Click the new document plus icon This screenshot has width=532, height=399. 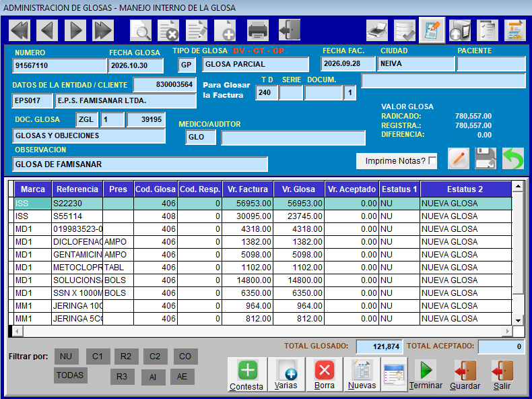(225, 30)
